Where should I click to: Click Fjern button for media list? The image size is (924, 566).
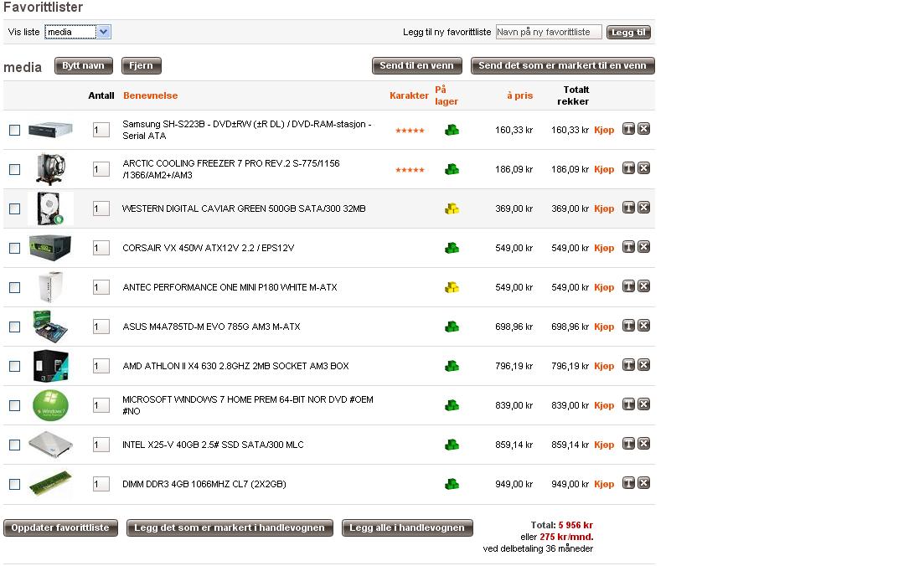point(141,65)
